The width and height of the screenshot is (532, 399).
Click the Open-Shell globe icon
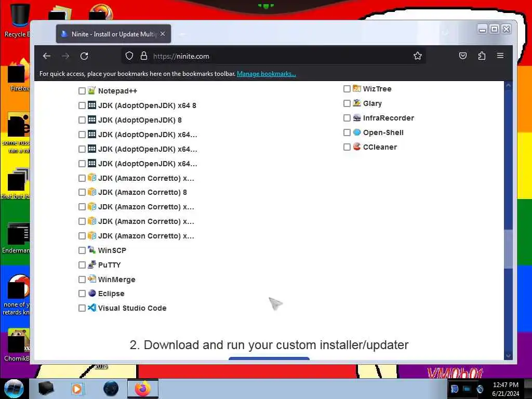tap(356, 132)
